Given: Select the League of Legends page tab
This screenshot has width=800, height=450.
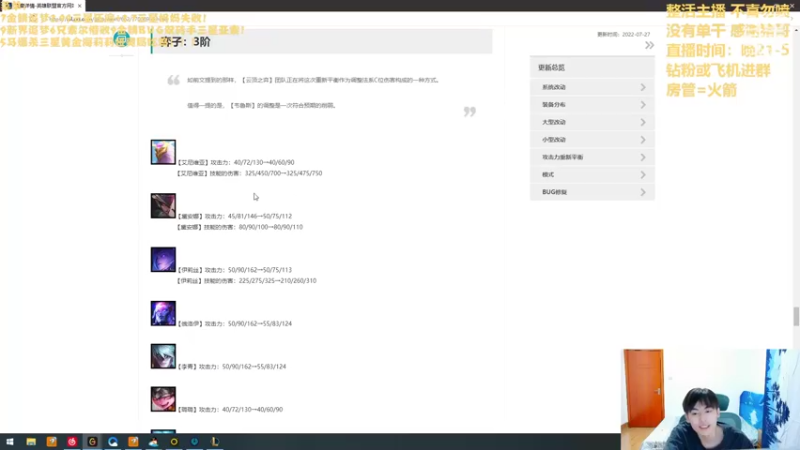Looking at the screenshot, I should pos(43,6).
